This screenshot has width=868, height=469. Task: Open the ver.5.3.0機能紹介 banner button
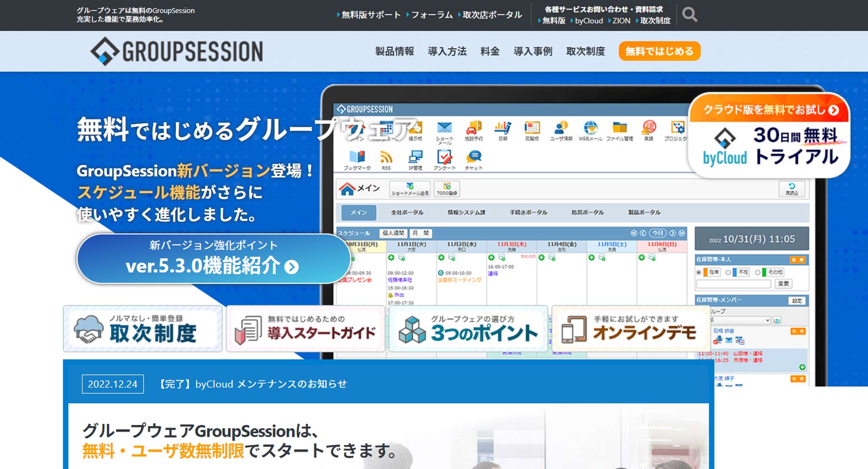(x=213, y=259)
